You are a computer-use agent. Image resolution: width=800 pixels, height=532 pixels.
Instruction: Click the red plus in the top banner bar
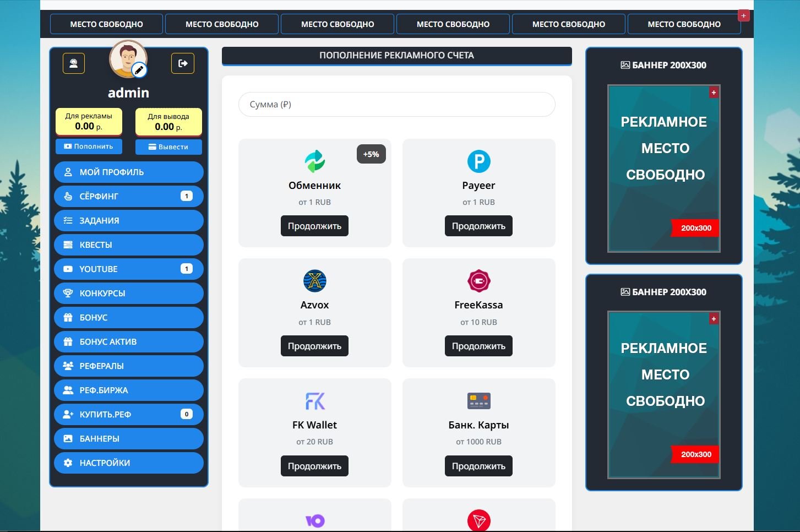(x=743, y=15)
